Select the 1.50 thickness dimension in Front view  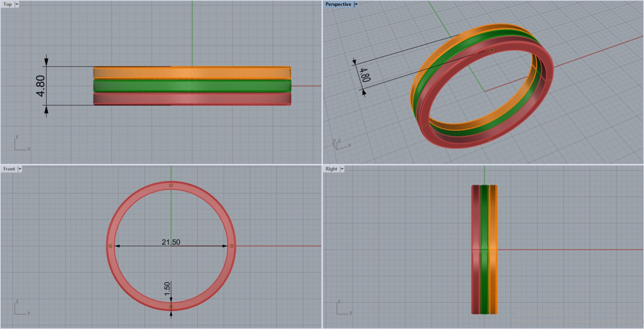coord(167,288)
